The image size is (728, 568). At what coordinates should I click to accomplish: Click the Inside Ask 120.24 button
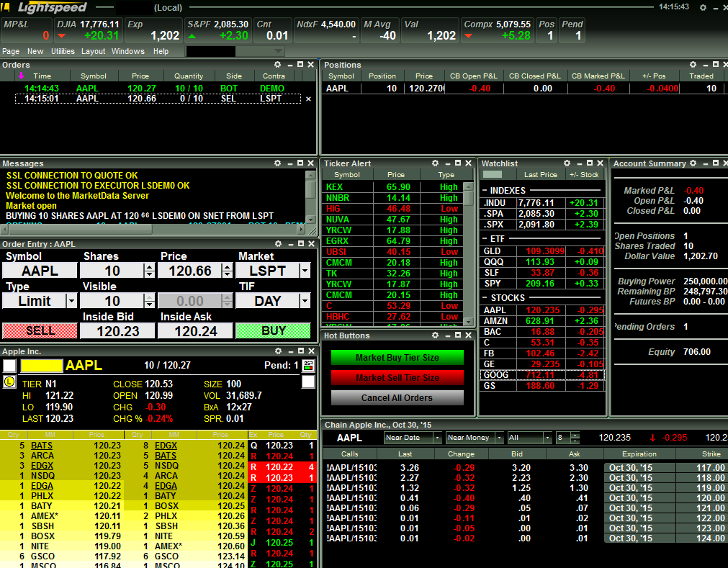pos(195,331)
